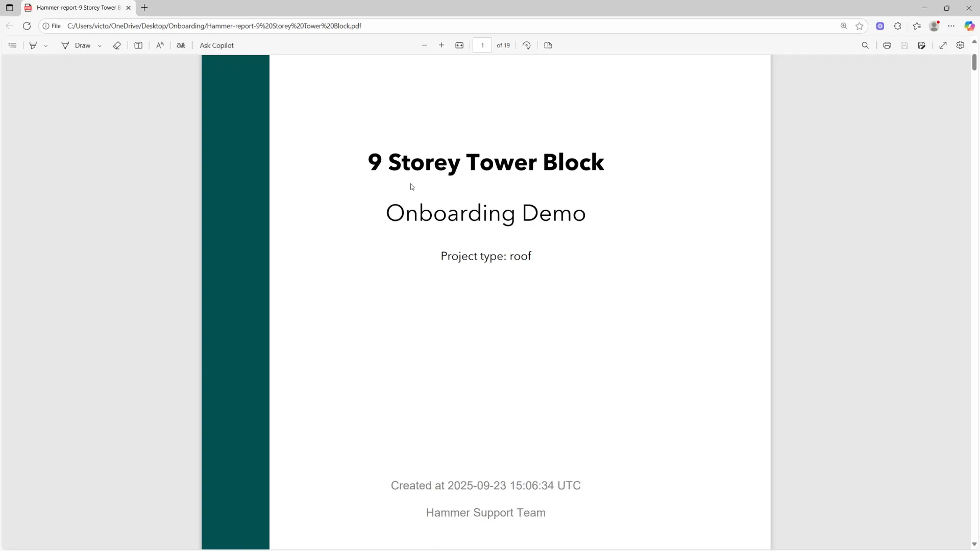Screen dimensions: 980x551
Task: Toggle the page view layout
Action: pyautogui.click(x=548, y=45)
